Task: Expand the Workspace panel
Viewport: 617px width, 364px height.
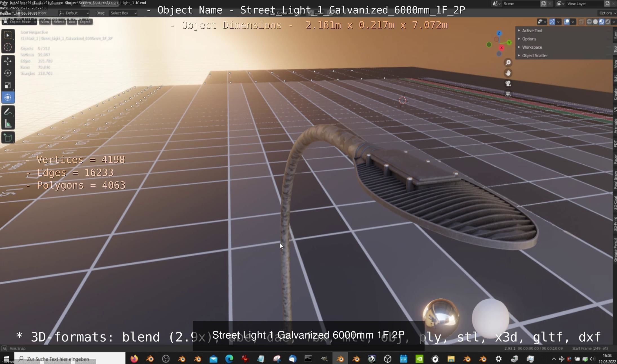Action: pyautogui.click(x=532, y=47)
